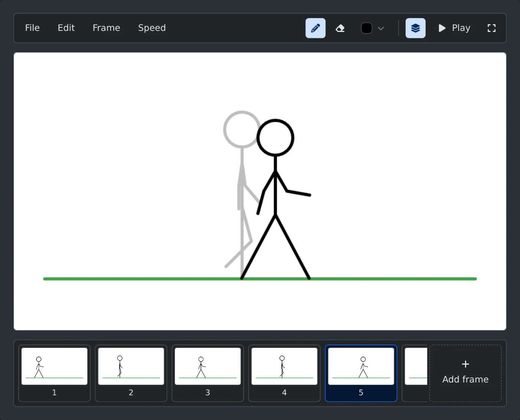
Task: Toggle onion skin layers button
Action: pyautogui.click(x=415, y=28)
